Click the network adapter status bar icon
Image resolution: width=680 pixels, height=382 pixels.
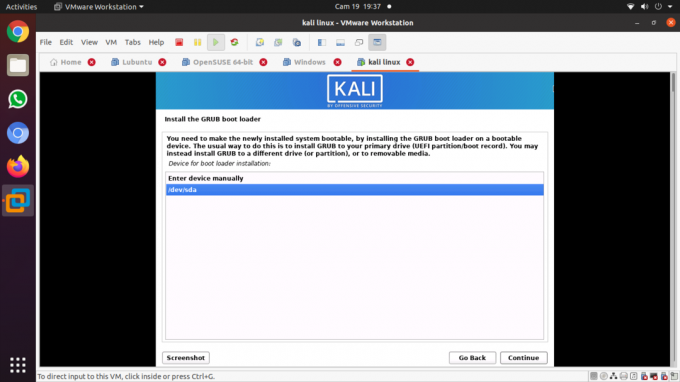614,376
